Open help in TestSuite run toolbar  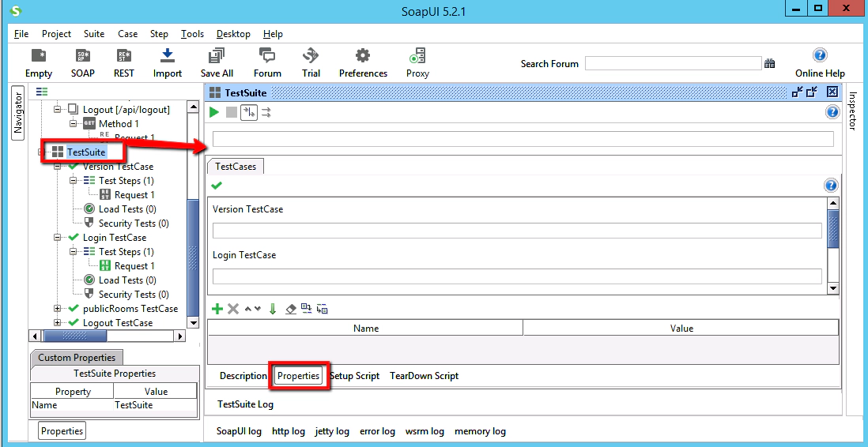click(832, 112)
